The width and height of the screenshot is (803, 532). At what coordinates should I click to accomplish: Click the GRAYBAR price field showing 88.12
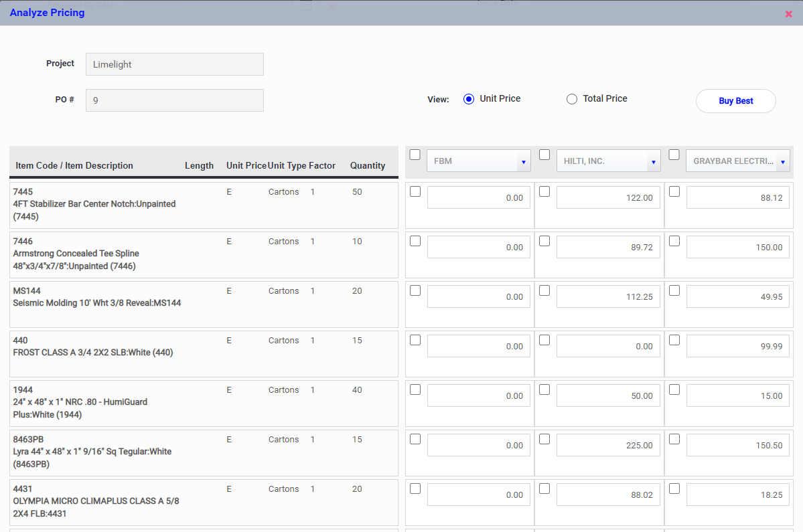738,198
